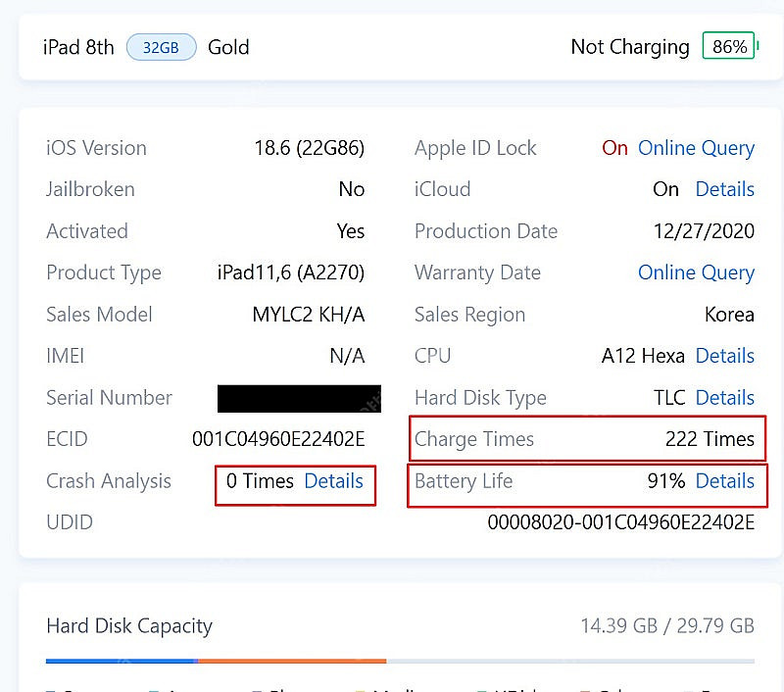This screenshot has height=692, width=784.
Task: Open Online Query for Warranty Date
Action: click(696, 272)
